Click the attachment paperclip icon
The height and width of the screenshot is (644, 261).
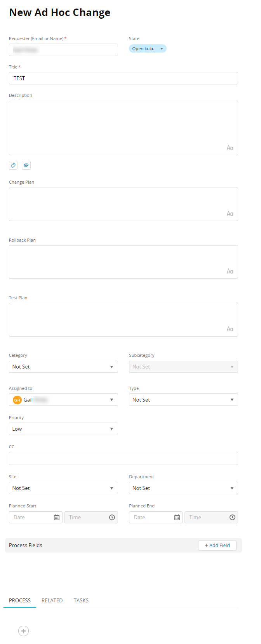coord(26,165)
